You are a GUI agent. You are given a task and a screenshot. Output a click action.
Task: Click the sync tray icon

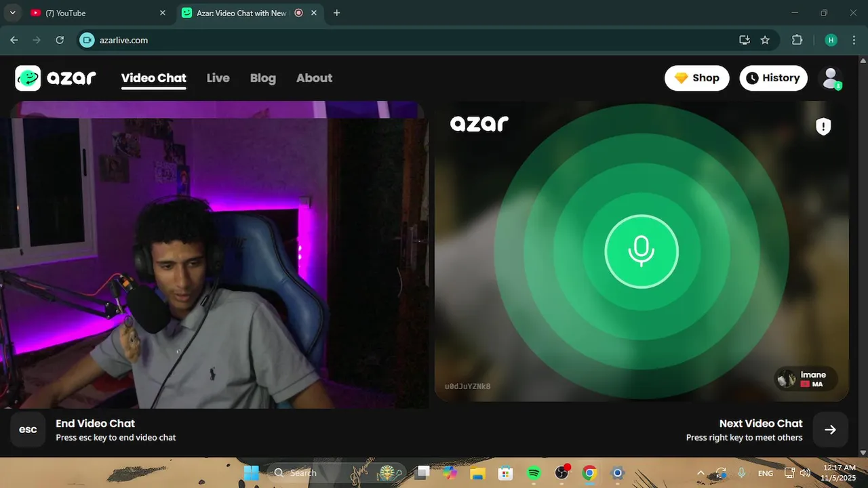click(720, 473)
